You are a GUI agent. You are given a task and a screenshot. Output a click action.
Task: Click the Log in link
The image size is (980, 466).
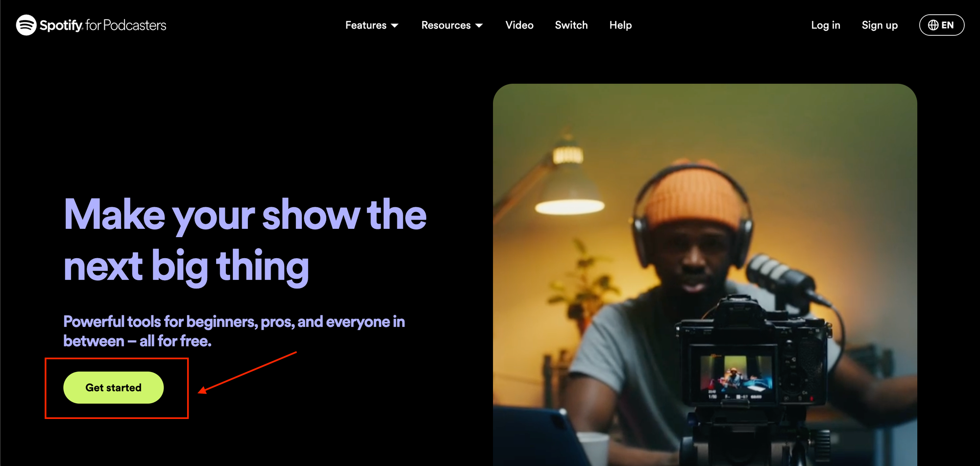[x=825, y=25]
